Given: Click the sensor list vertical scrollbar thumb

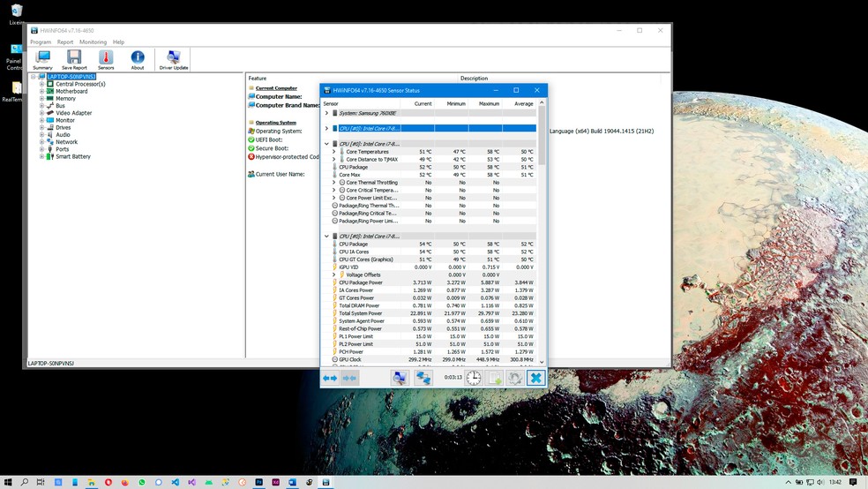Looking at the screenshot, I should (542, 134).
